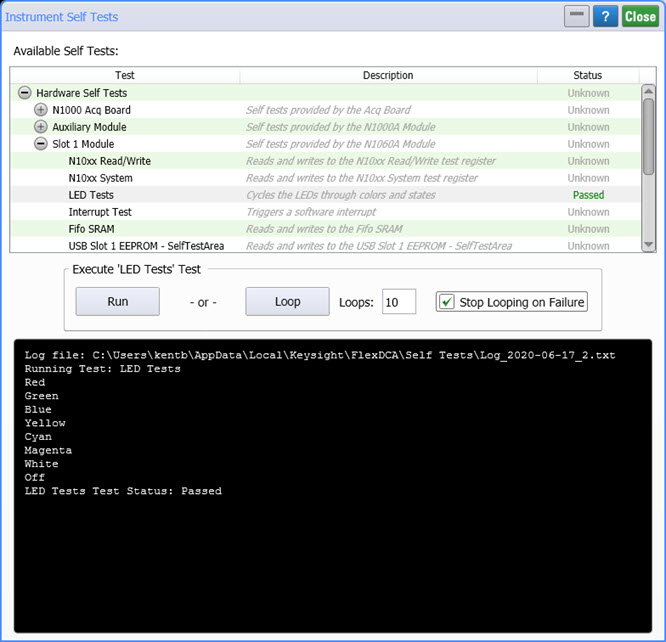
Task: Collapse the Slot 1 Module node
Action: tap(41, 144)
